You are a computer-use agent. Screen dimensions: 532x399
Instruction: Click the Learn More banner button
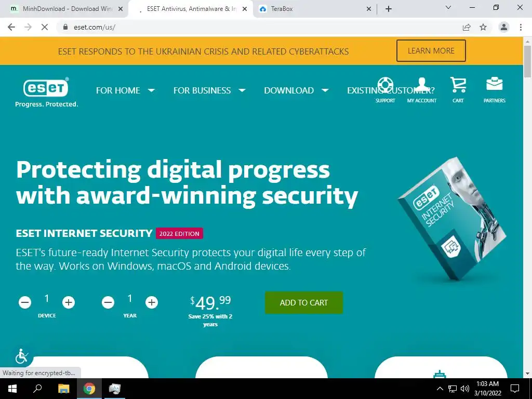pyautogui.click(x=431, y=50)
